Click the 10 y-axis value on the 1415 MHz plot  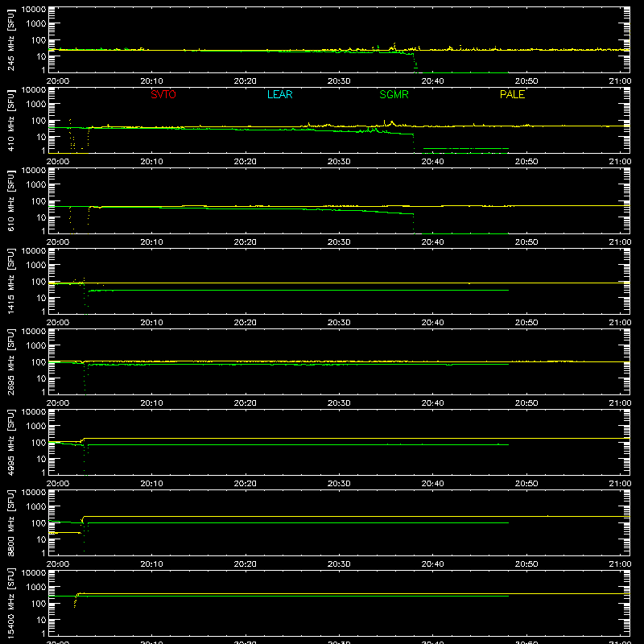41,298
